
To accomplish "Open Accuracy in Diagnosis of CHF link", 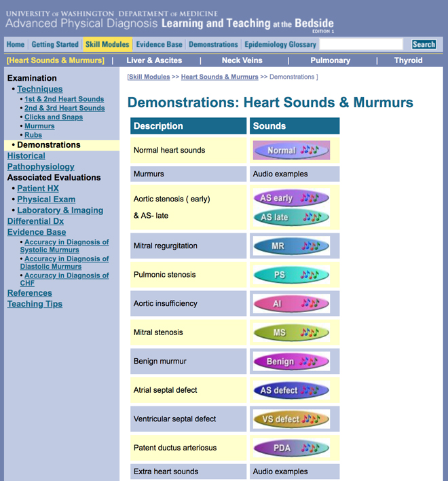I will 64,279.
